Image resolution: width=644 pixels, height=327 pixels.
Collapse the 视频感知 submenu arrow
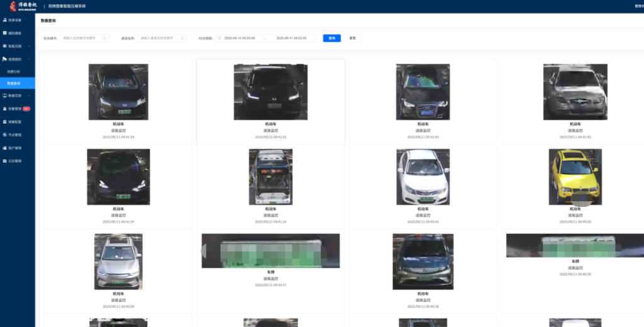(x=28, y=58)
